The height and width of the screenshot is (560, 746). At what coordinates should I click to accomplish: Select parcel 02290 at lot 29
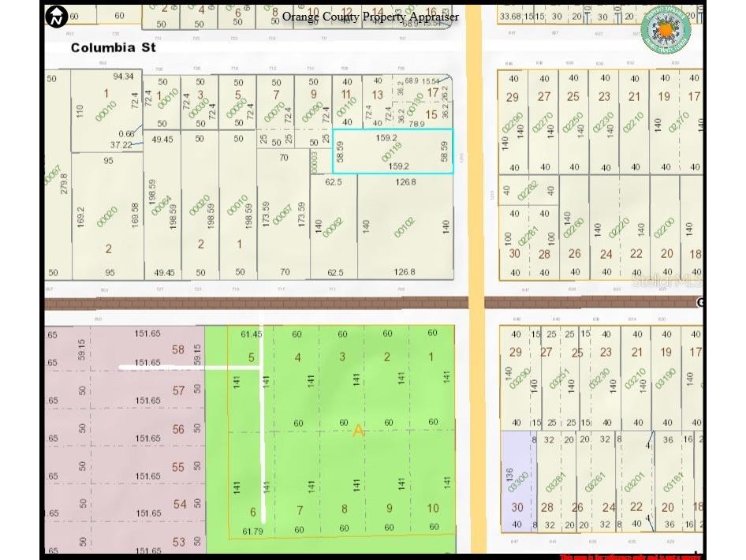point(513,122)
